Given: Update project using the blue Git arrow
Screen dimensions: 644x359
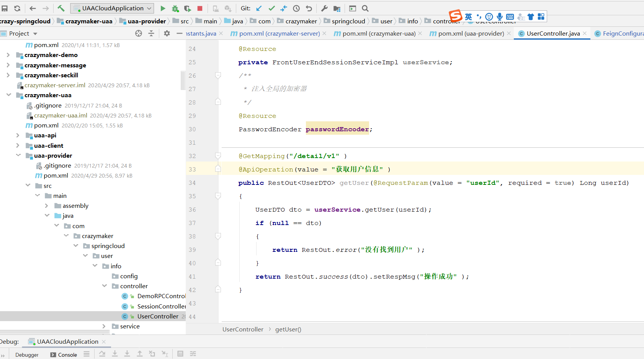Looking at the screenshot, I should (259, 8).
